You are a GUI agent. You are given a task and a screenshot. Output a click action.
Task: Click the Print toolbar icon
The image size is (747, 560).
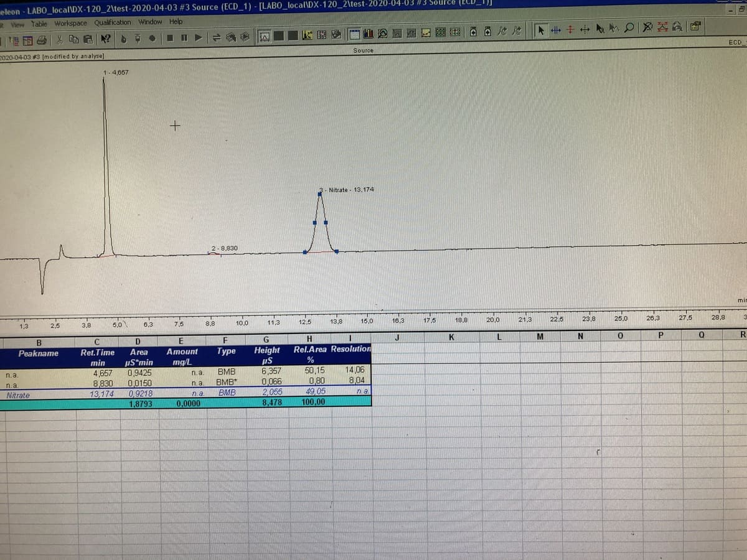point(40,39)
